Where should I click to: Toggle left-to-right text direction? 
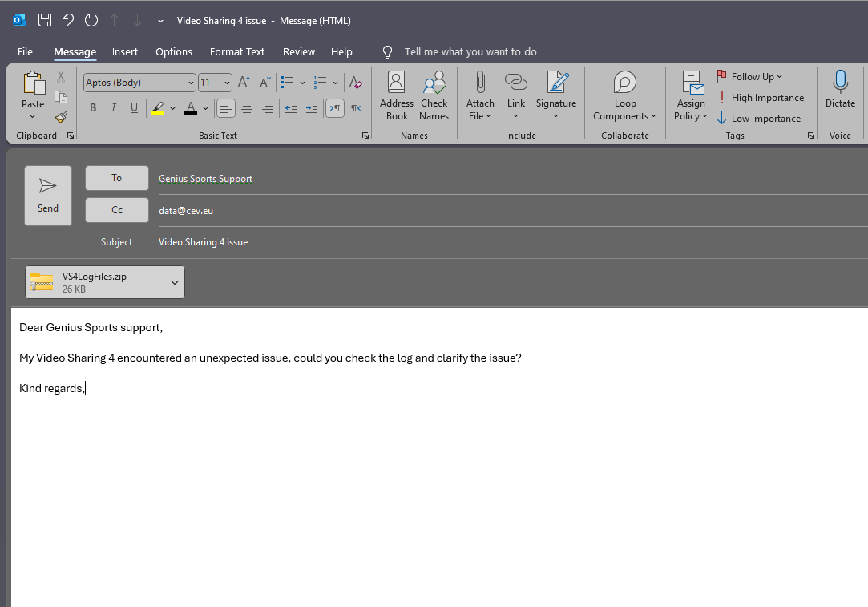pyautogui.click(x=335, y=108)
